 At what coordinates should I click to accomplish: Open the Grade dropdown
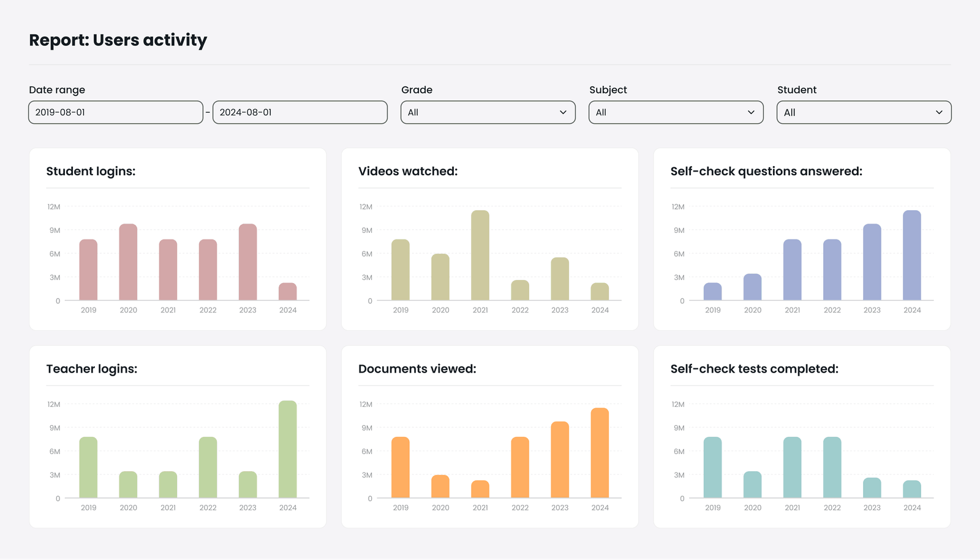tap(488, 113)
